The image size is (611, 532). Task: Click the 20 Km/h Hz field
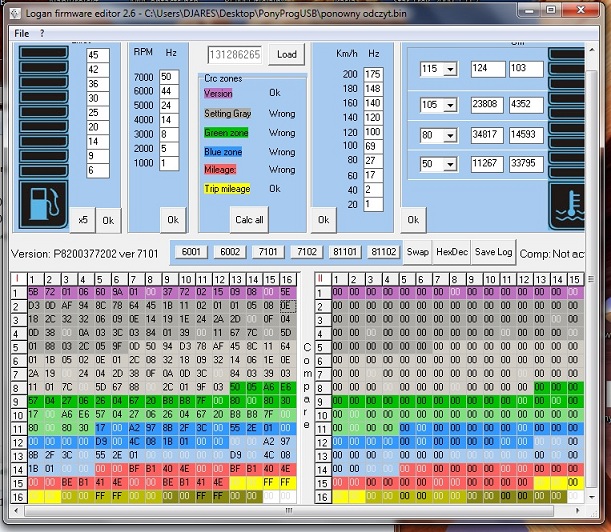pyautogui.click(x=373, y=204)
